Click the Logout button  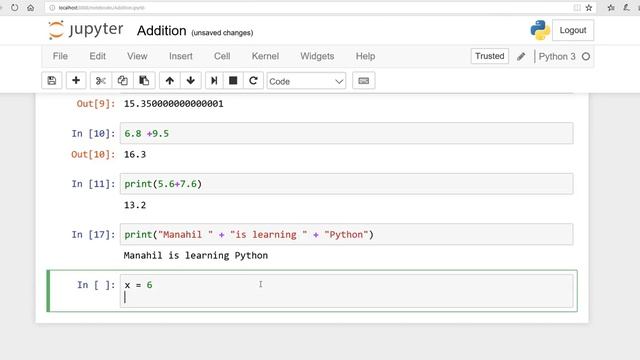[573, 30]
